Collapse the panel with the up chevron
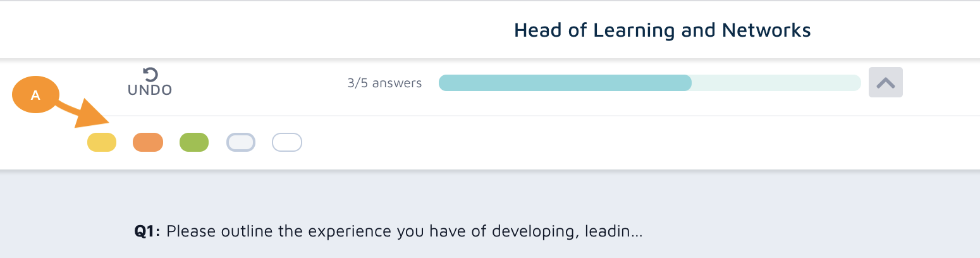 pos(885,83)
